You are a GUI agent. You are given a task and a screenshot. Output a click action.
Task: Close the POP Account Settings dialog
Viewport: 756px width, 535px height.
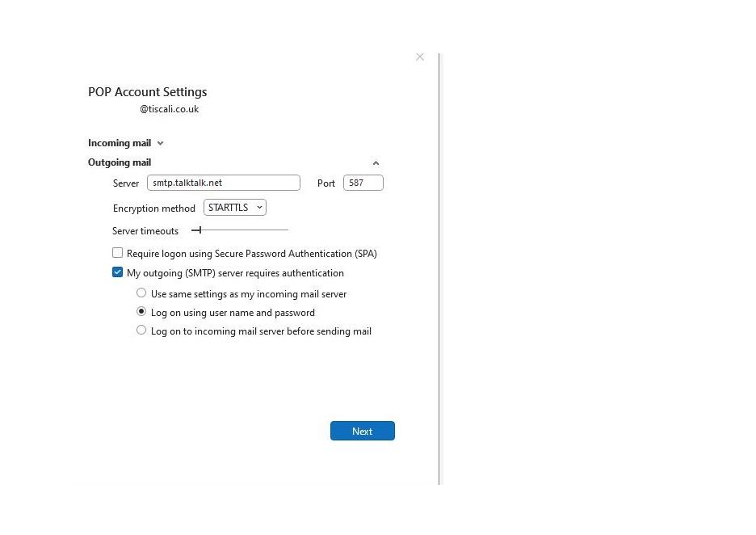419,57
